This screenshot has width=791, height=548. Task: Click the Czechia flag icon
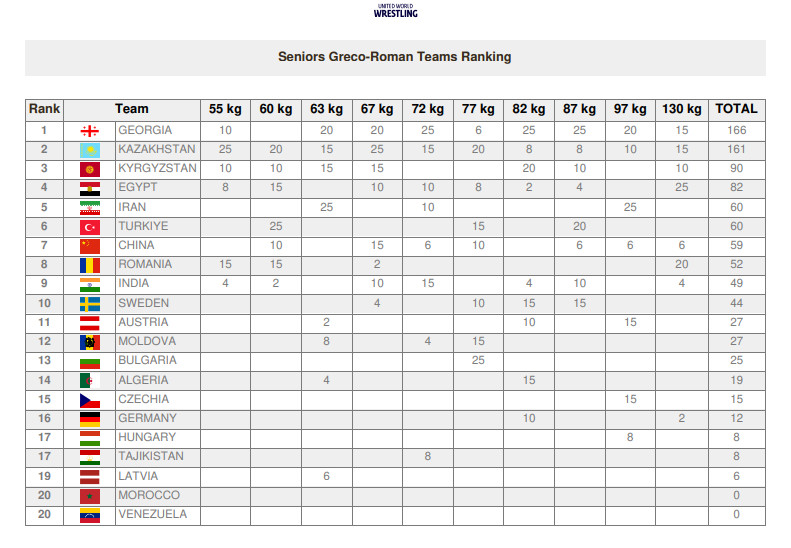point(90,400)
